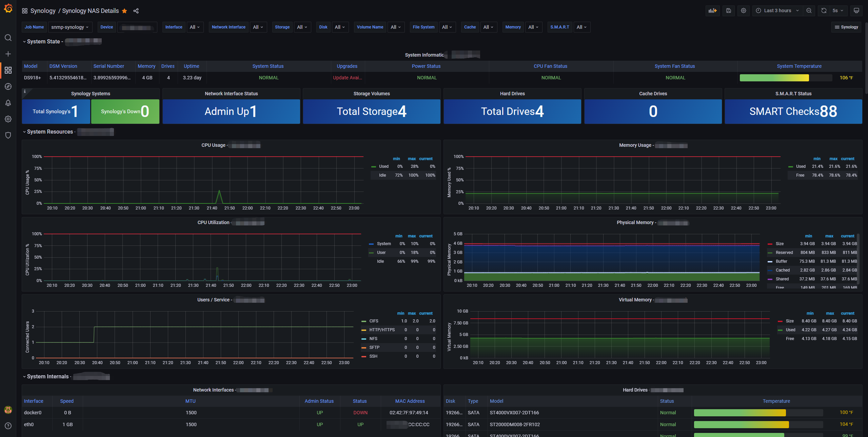Viewport: 868px width, 437px height.
Task: Open the Dashboards icon in sidebar
Action: point(8,70)
